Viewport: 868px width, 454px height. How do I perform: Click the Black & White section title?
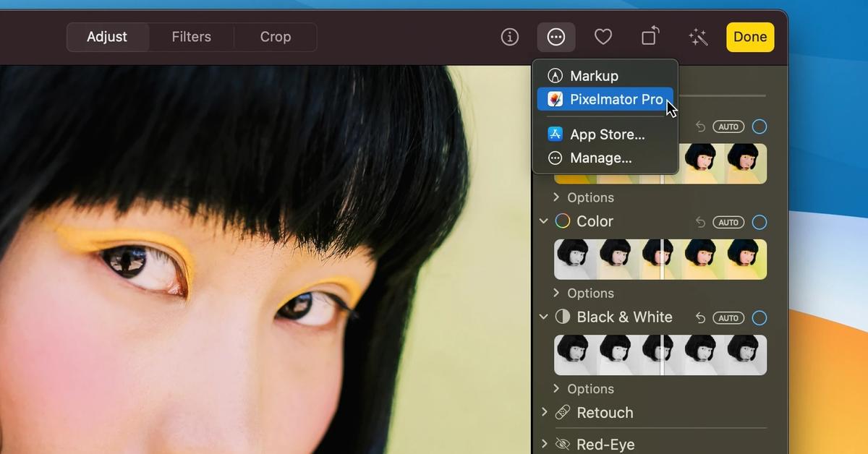624,317
